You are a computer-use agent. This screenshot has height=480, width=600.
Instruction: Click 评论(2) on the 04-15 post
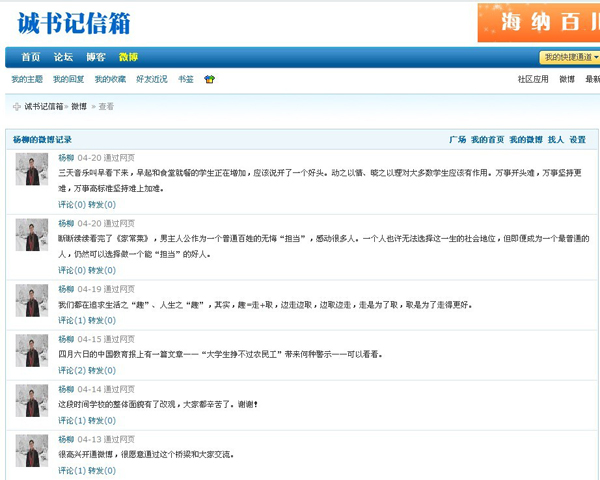pyautogui.click(x=72, y=370)
